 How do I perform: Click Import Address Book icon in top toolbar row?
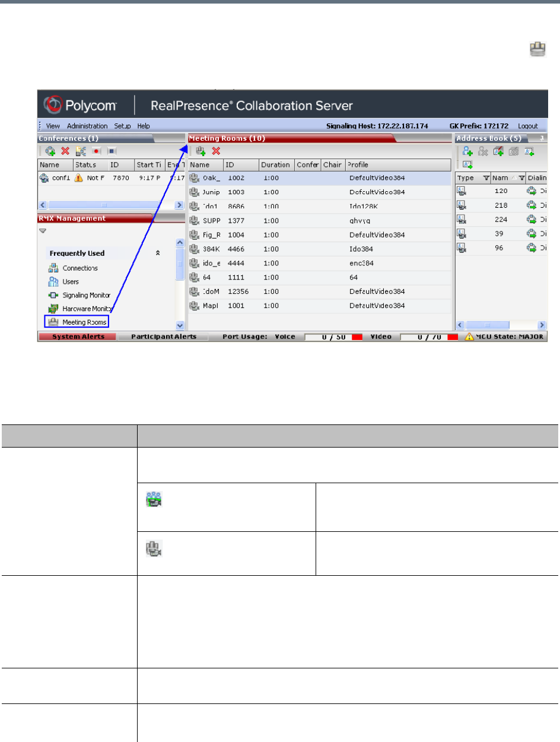[529, 151]
